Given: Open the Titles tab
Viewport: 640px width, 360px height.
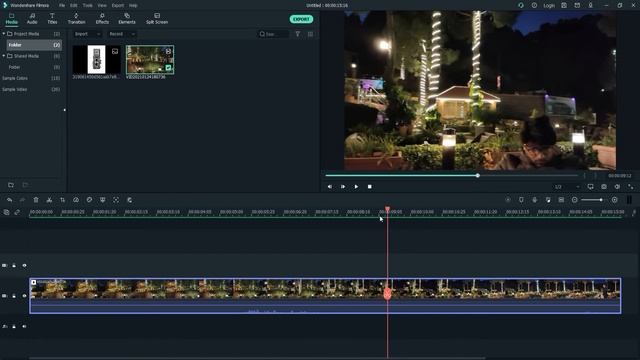Looking at the screenshot, I should [52, 19].
